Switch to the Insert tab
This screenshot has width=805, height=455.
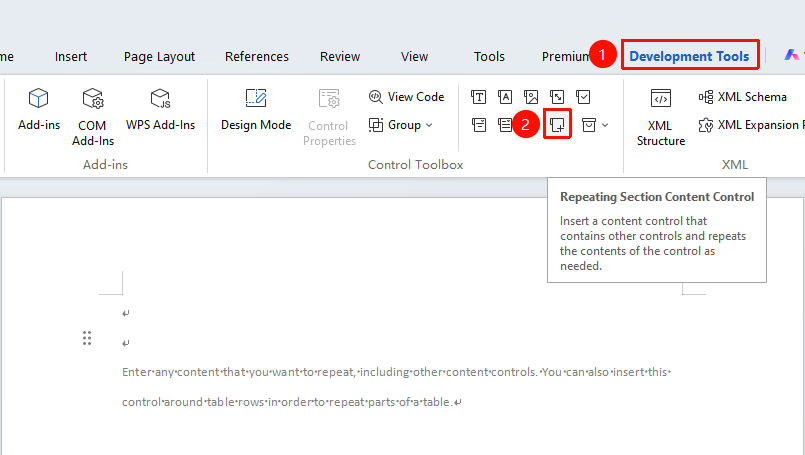click(x=71, y=56)
